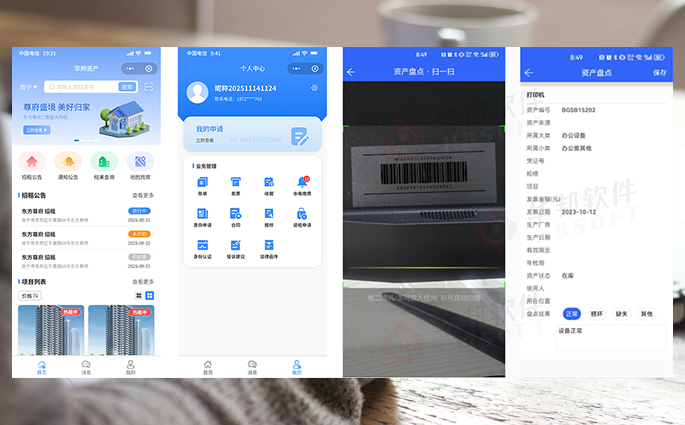Expand the 南宁 city dropdown
Screen dimensions: 685x425
point(30,87)
